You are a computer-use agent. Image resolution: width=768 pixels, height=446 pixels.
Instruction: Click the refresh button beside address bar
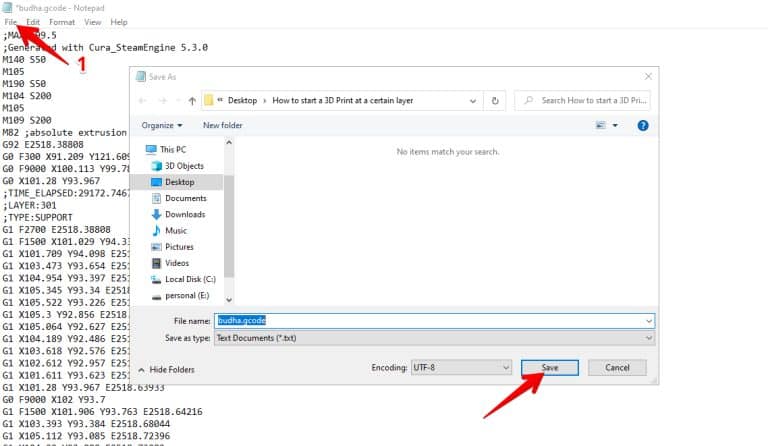point(495,101)
